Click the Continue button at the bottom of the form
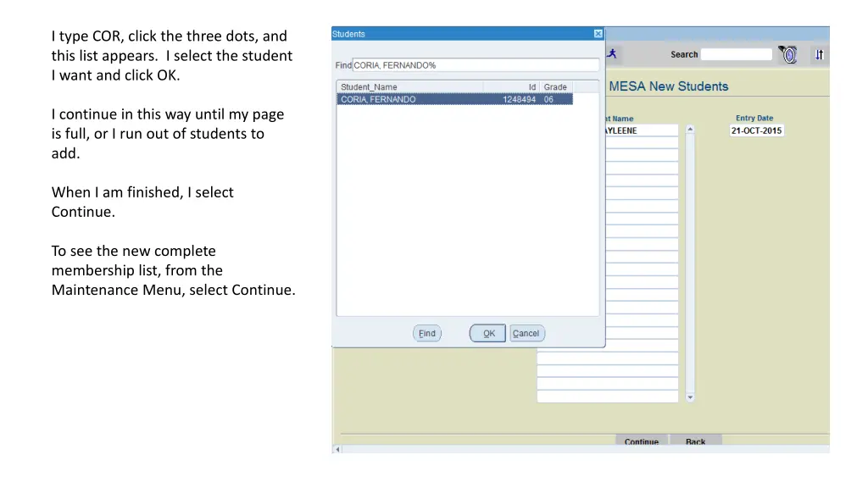Screen dimensions: 868x488 point(642,441)
